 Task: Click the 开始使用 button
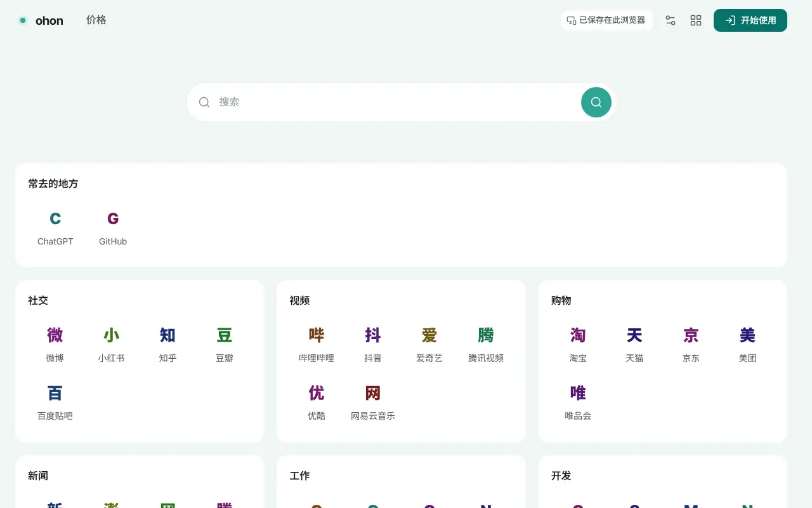[x=750, y=20]
